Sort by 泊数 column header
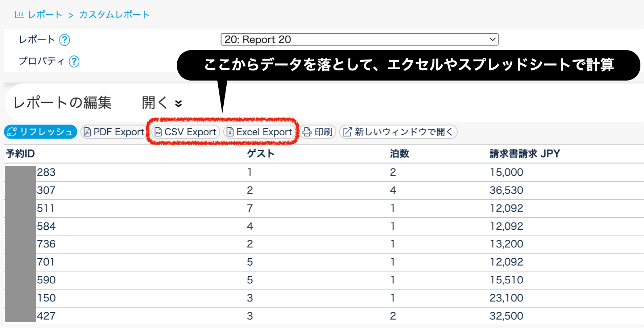The width and height of the screenshot is (644, 328). coord(399,154)
